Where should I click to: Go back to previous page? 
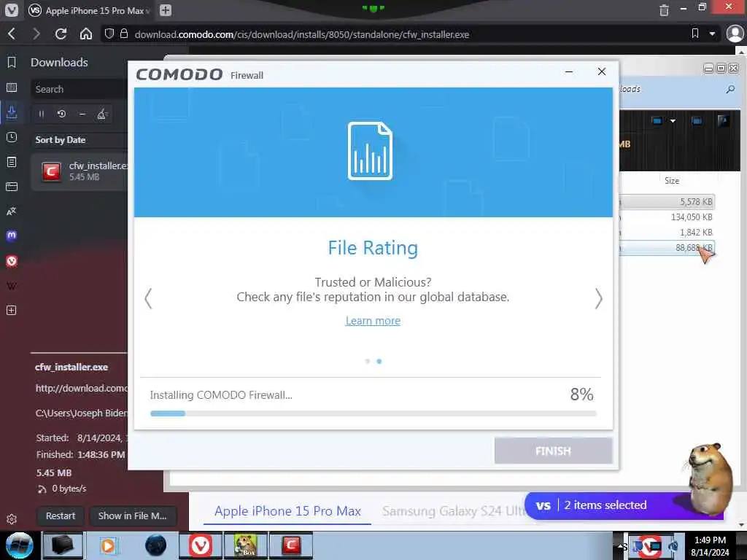(x=12, y=34)
